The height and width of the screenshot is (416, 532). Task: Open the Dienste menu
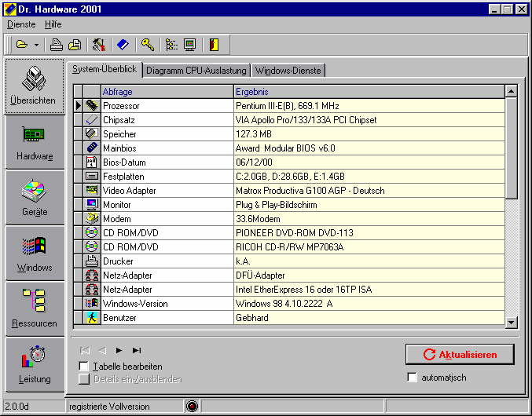[21, 24]
